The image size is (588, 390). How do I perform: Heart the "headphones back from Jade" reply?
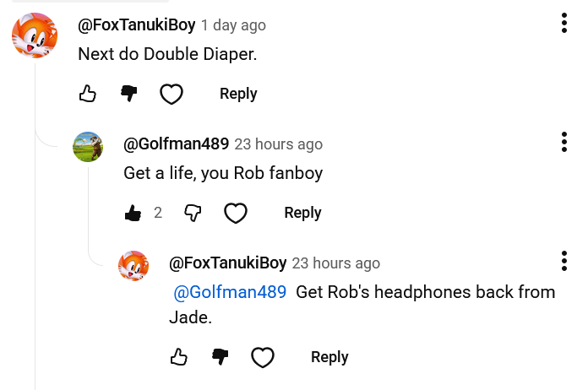263,357
